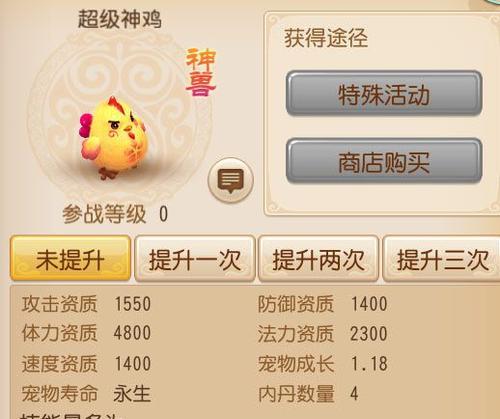Tap the 参战等级 label

tap(104, 214)
